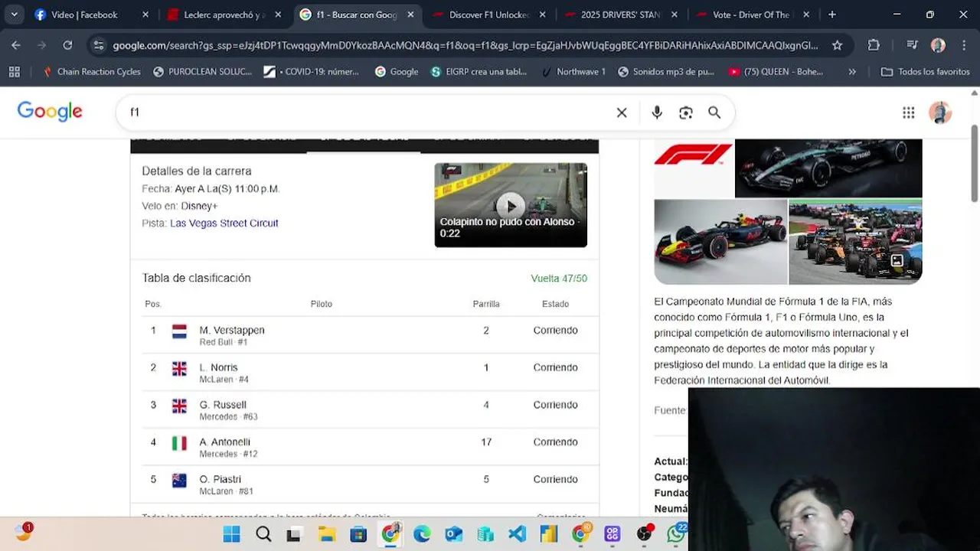Open more images icon on race photo

(x=897, y=260)
